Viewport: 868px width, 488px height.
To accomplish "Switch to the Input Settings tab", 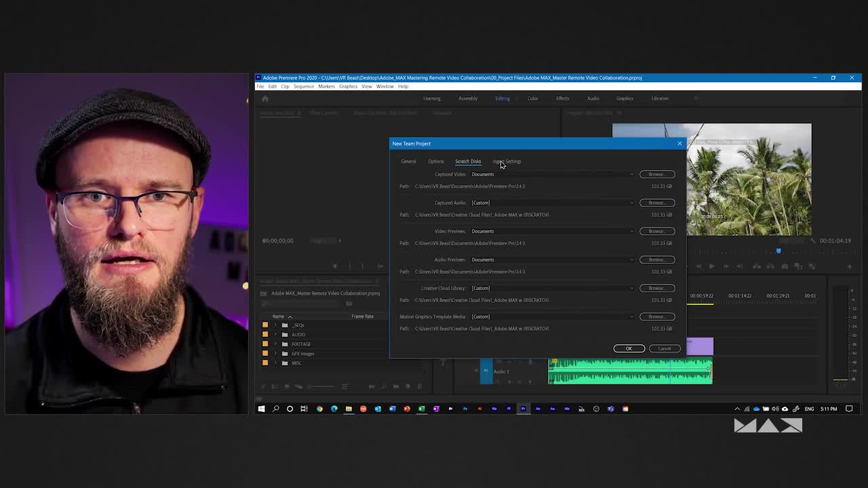I will pos(507,161).
